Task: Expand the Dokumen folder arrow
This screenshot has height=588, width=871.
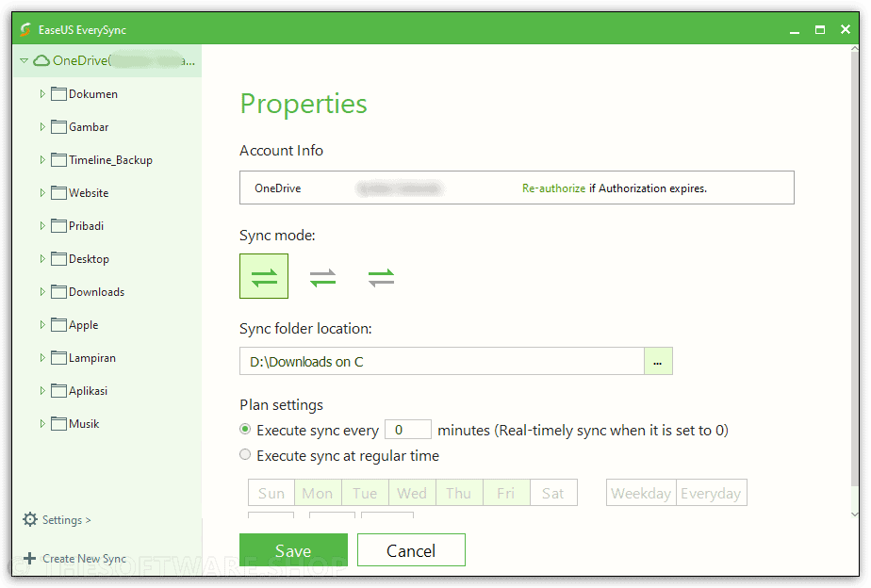Action: (x=42, y=94)
